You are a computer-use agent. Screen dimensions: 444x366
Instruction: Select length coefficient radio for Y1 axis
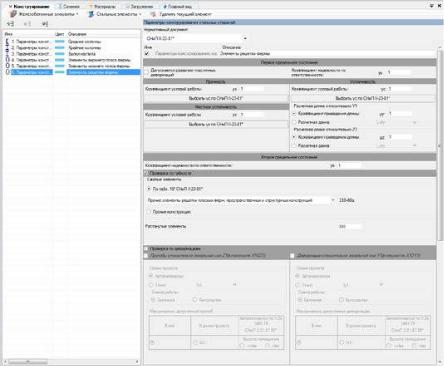coord(294,114)
